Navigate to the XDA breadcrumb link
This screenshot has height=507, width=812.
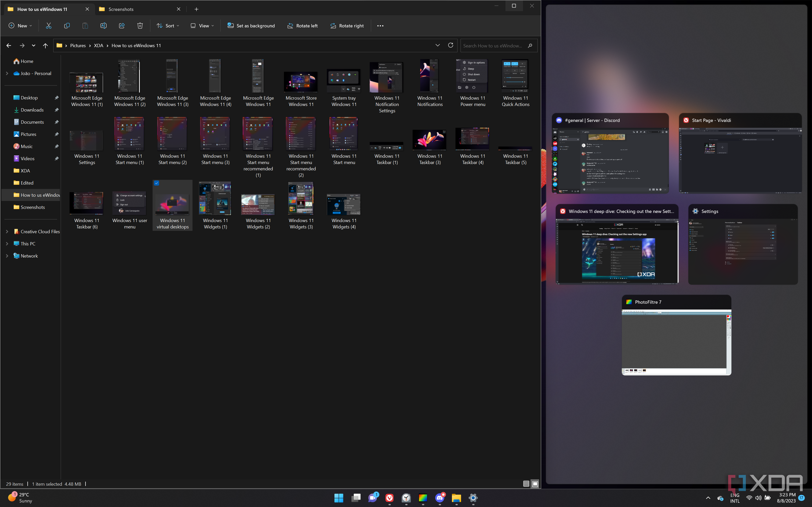[x=98, y=45]
